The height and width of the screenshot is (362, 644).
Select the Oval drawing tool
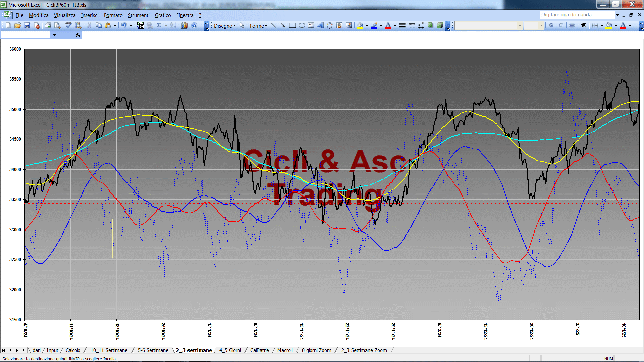[302, 25]
